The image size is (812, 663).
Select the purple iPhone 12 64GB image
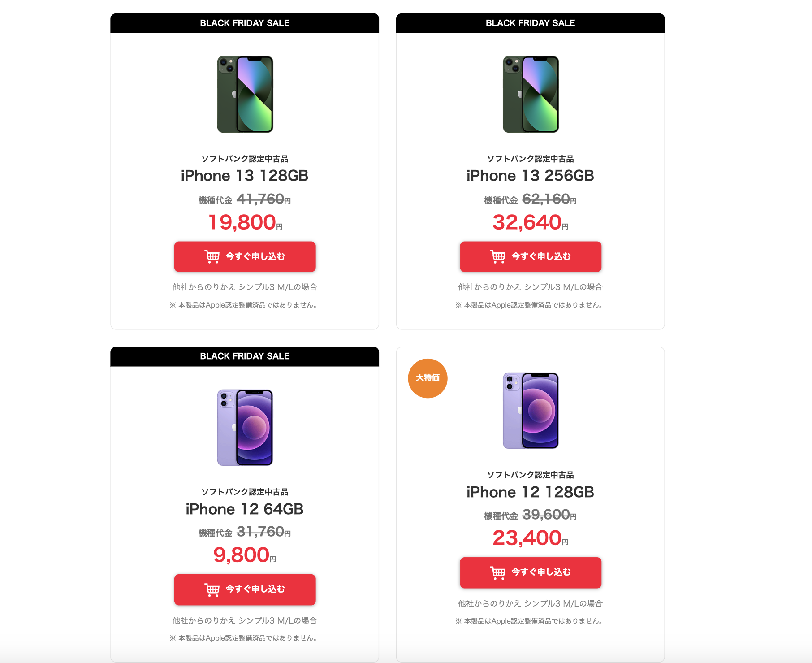coord(245,427)
